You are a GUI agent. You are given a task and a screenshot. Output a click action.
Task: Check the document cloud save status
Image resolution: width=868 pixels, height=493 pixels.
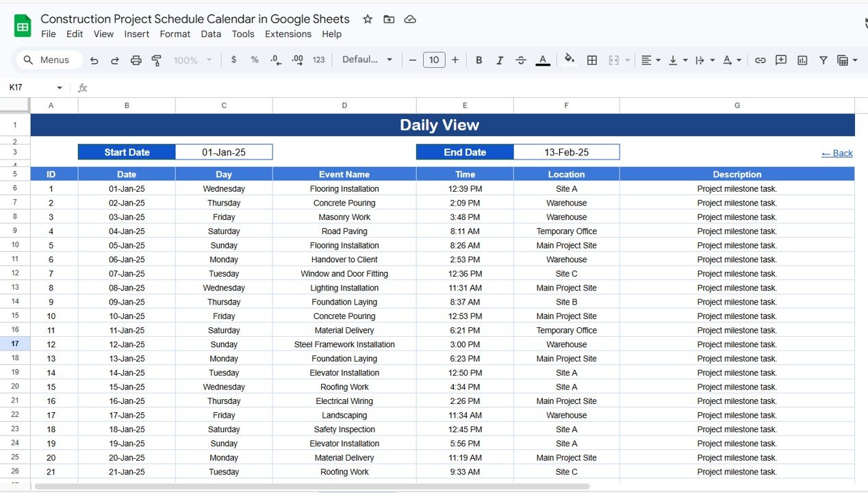point(409,19)
